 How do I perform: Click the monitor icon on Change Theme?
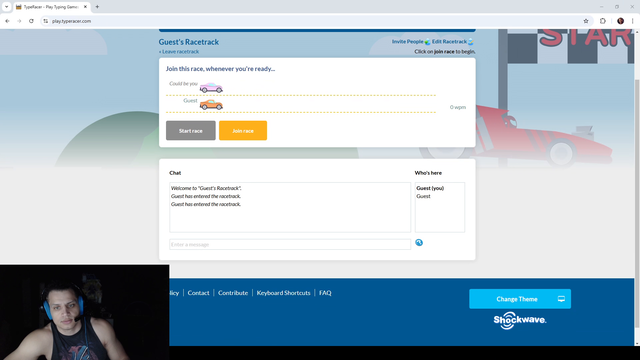tap(561, 299)
